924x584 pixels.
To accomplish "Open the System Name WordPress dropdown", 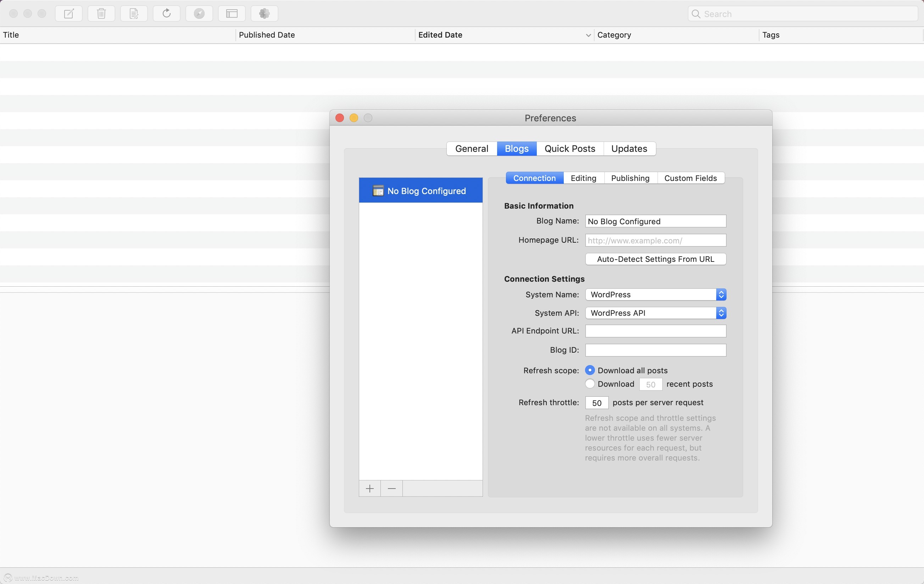I will click(x=655, y=294).
